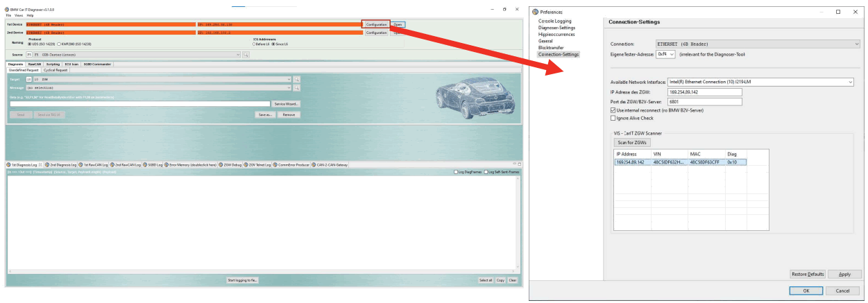Click IP Adresse des ZGW input field

point(704,92)
